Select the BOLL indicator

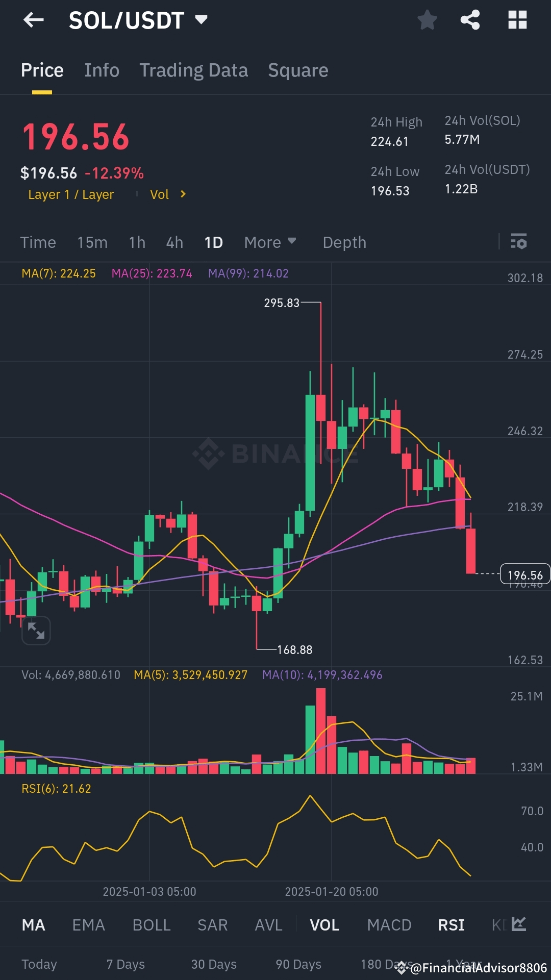point(151,925)
